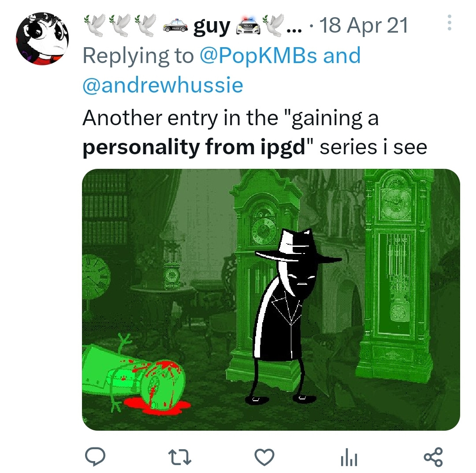Open the attached green clock room image
476x473 pixels.
point(271,299)
